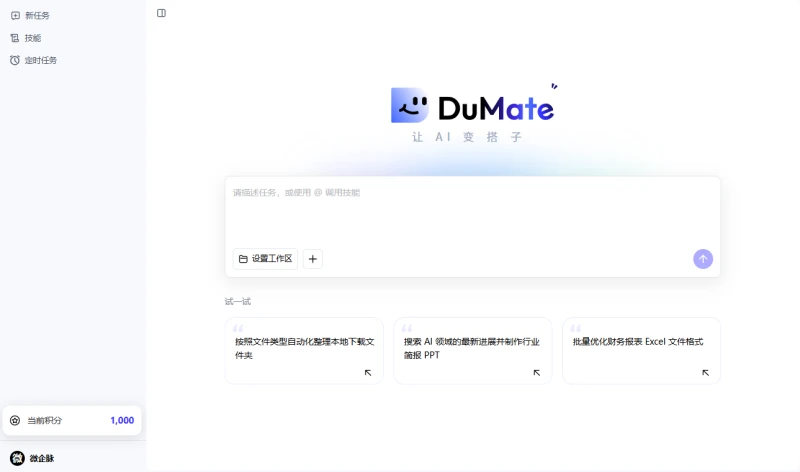Viewport: 800px width, 472px height.
Task: Choose the 按照文件类型自动化整理 suggestion card
Action: [304, 351]
